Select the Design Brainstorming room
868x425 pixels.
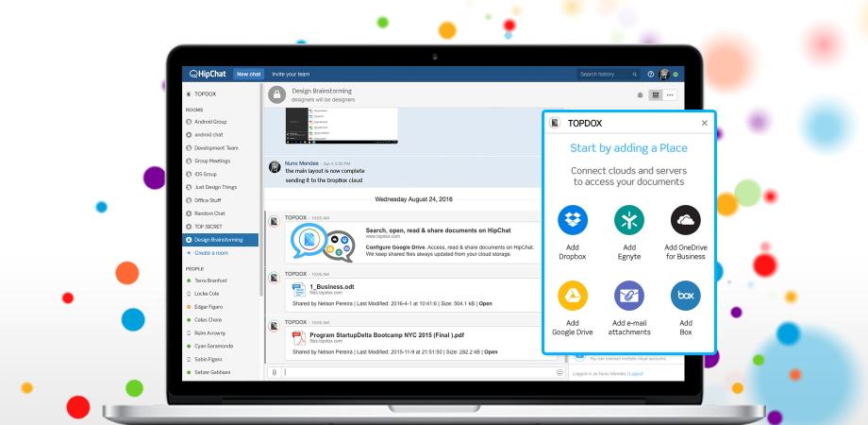[221, 240]
